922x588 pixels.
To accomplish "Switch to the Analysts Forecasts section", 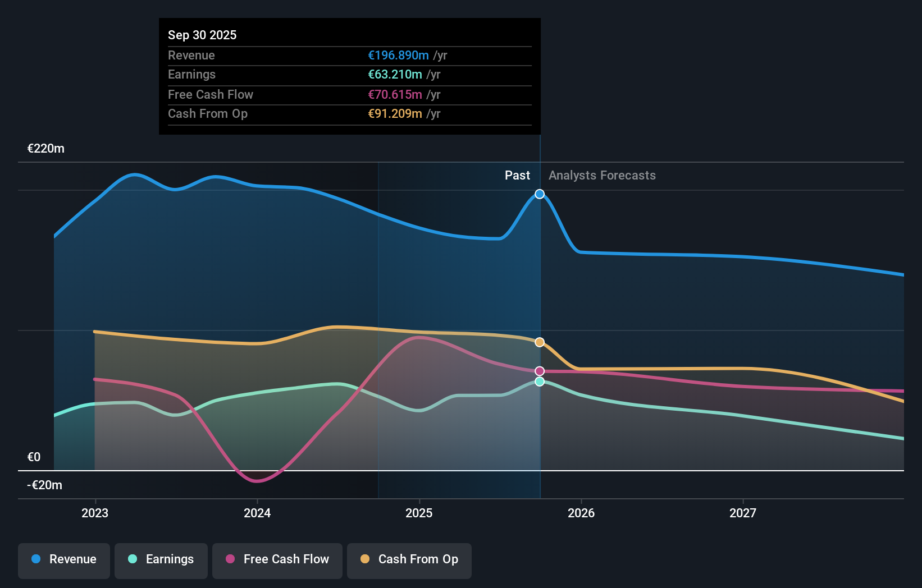I will click(x=602, y=175).
